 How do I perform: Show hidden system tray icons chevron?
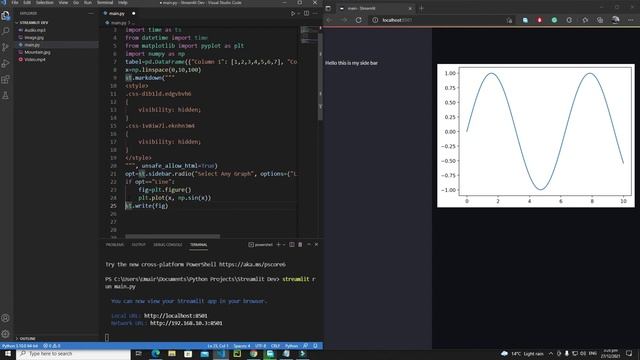[x=551, y=353]
